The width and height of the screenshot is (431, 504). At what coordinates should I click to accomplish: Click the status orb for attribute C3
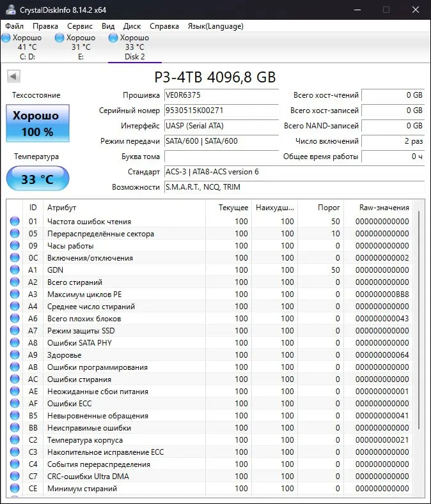pyautogui.click(x=15, y=452)
